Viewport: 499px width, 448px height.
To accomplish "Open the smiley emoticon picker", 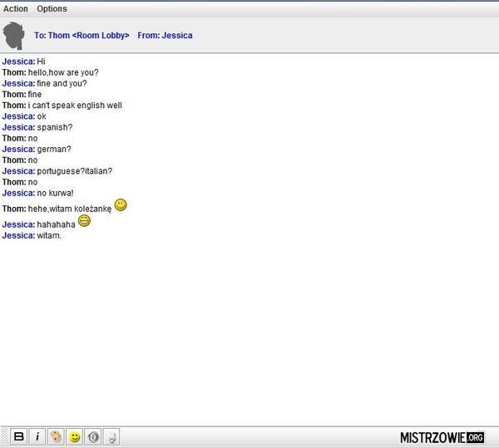I will coord(75,437).
